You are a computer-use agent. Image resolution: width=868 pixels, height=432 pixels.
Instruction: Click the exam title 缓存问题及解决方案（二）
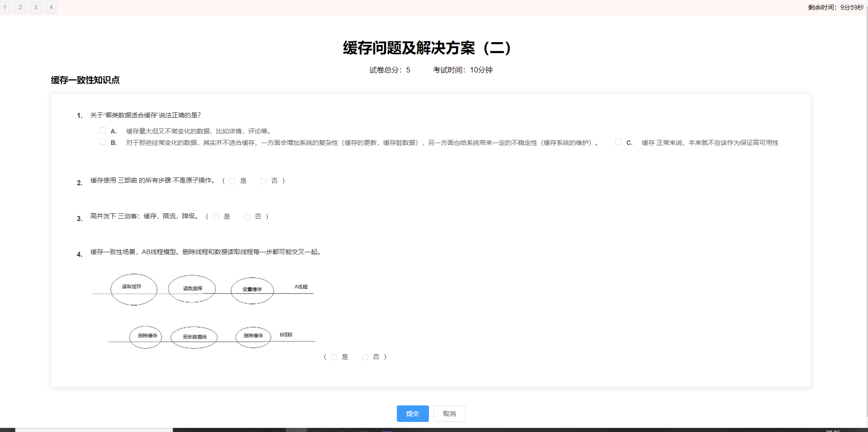[x=427, y=48]
